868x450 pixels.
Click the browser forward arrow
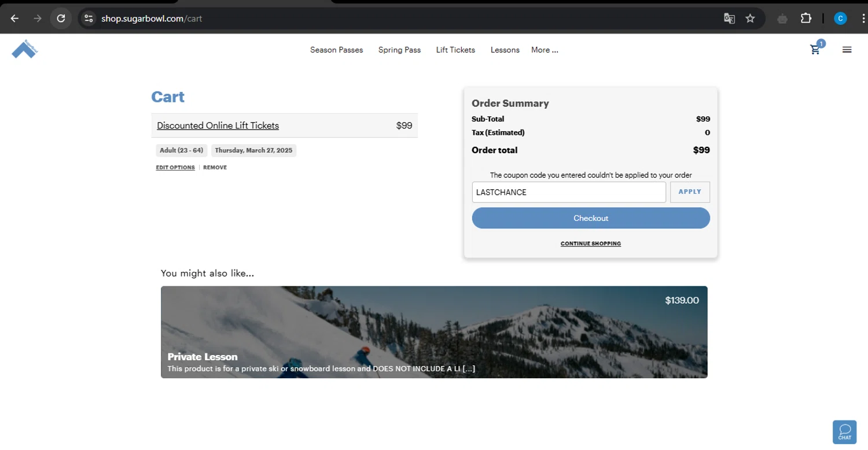tap(38, 19)
